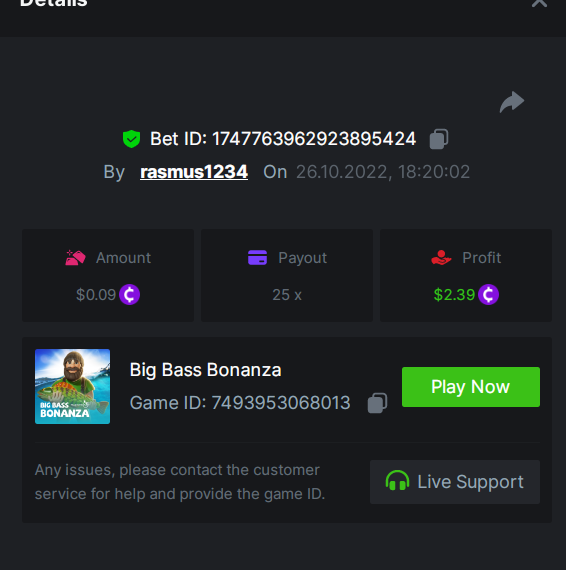
Task: Click the Big Bass Bonanza title
Action: 206,370
